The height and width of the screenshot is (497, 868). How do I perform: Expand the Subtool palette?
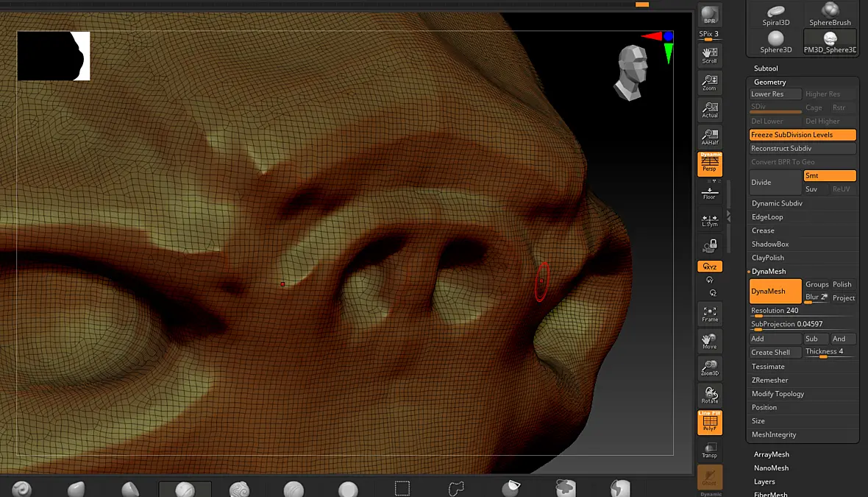(x=766, y=68)
